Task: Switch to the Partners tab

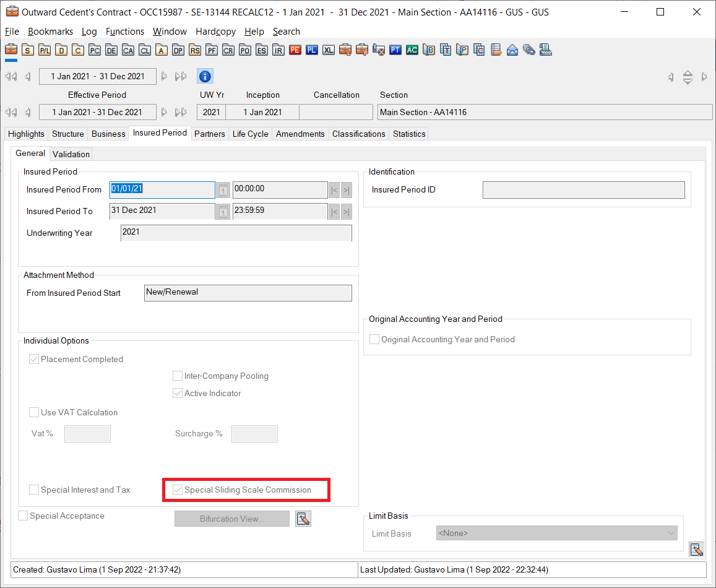Action: click(209, 134)
